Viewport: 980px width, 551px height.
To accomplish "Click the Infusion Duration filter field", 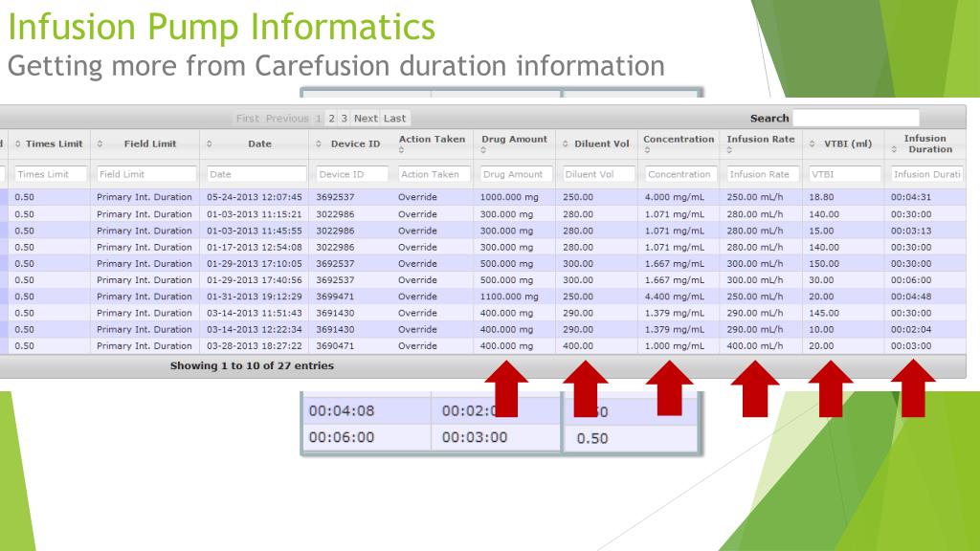I will [927, 174].
